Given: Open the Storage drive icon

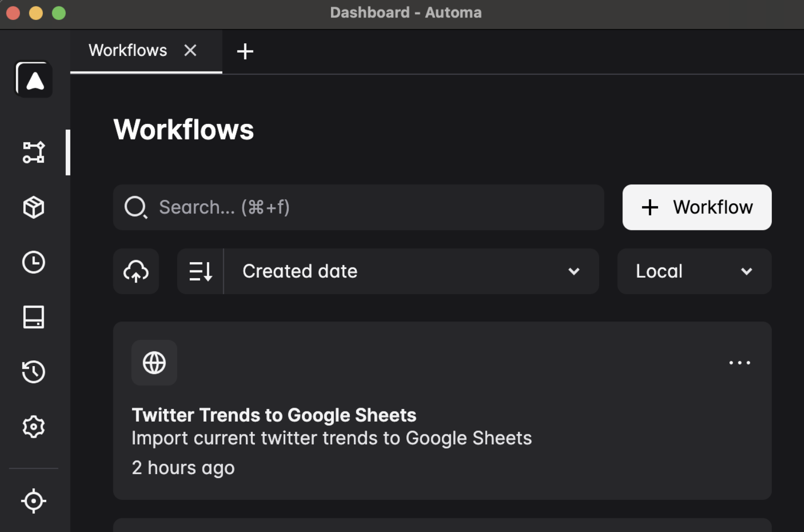Looking at the screenshot, I should (x=34, y=317).
